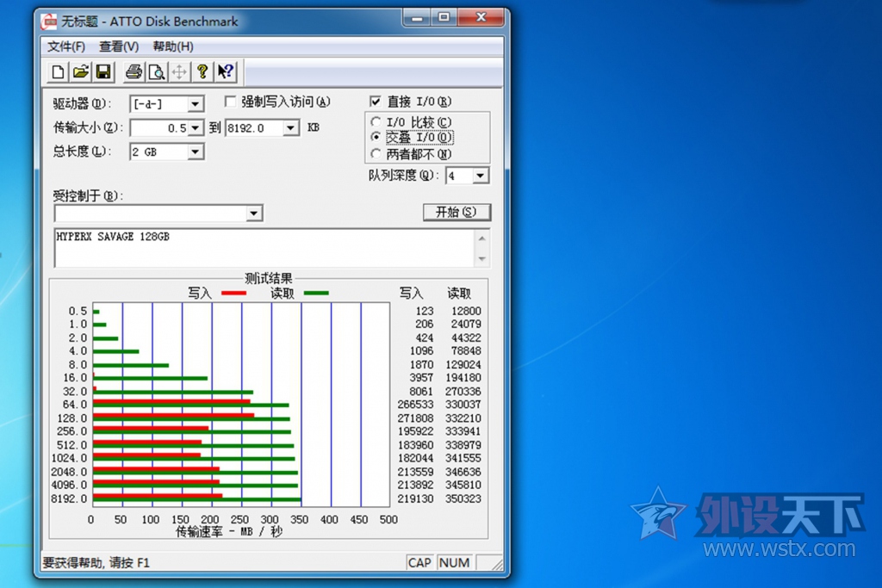This screenshot has height=588, width=882.
Task: Click the read value 350323 for 8192.0
Action: pos(463,498)
